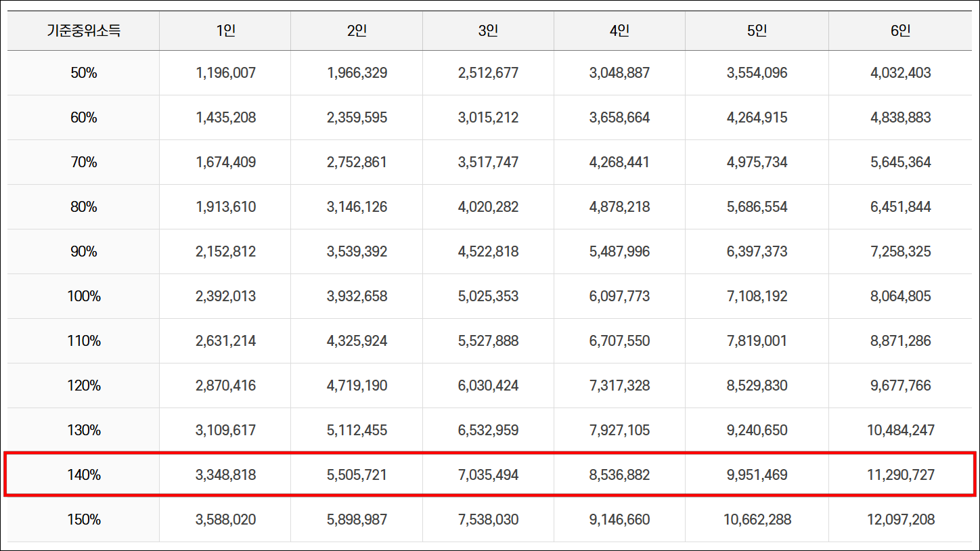Select 8,536,882 in the 140% row
This screenshot has height=551, width=980.
[620, 475]
